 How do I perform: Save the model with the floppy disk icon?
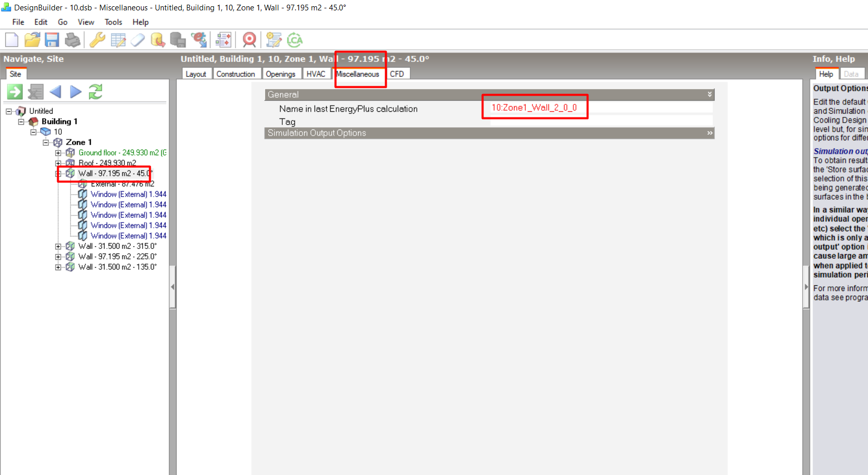pos(52,40)
